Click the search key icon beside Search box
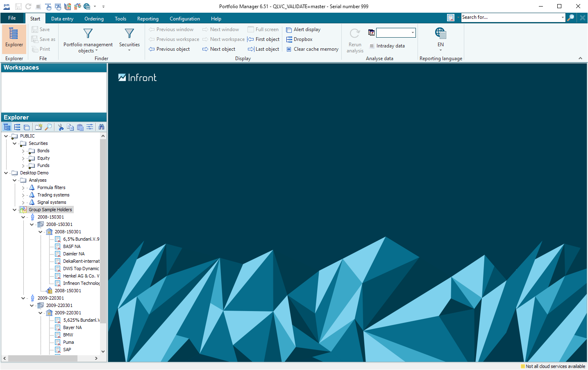The height and width of the screenshot is (370, 588). click(x=570, y=18)
